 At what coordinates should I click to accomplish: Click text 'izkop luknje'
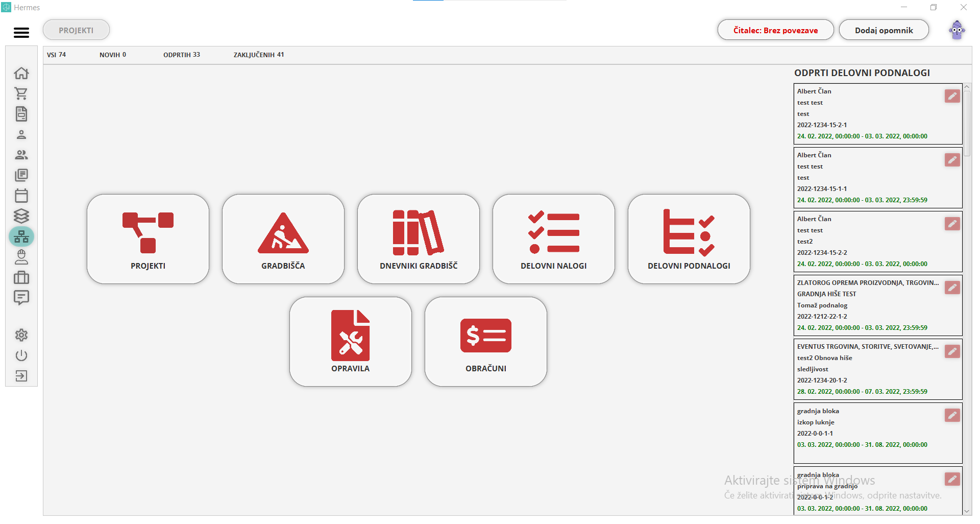point(816,422)
